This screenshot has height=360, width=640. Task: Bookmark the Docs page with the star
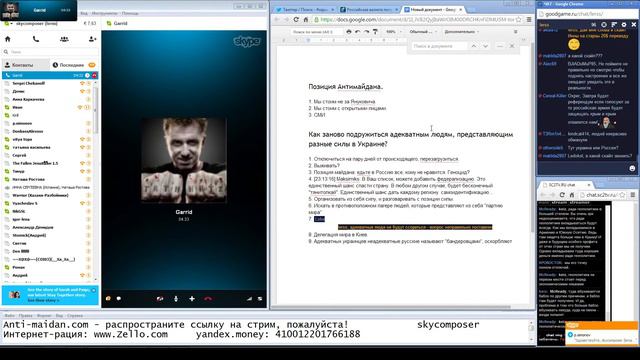pyautogui.click(x=518, y=19)
